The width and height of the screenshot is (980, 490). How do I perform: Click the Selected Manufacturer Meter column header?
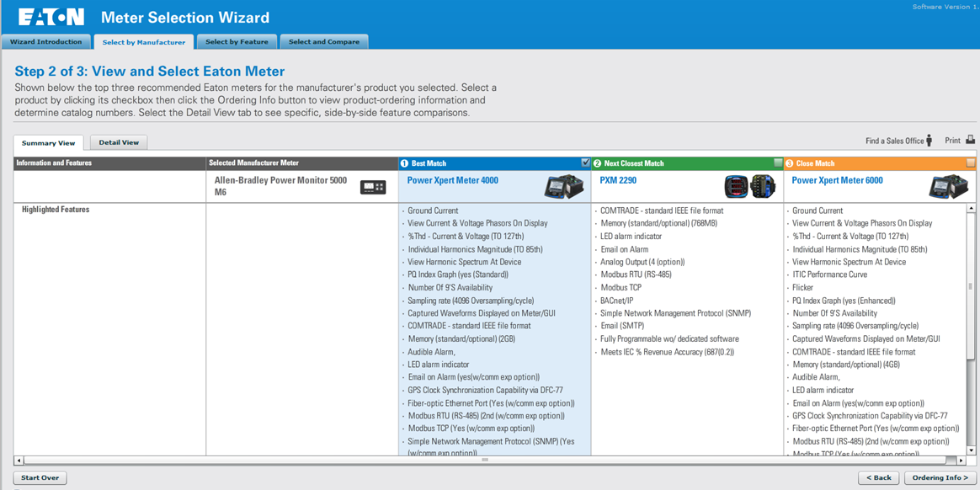(x=302, y=163)
